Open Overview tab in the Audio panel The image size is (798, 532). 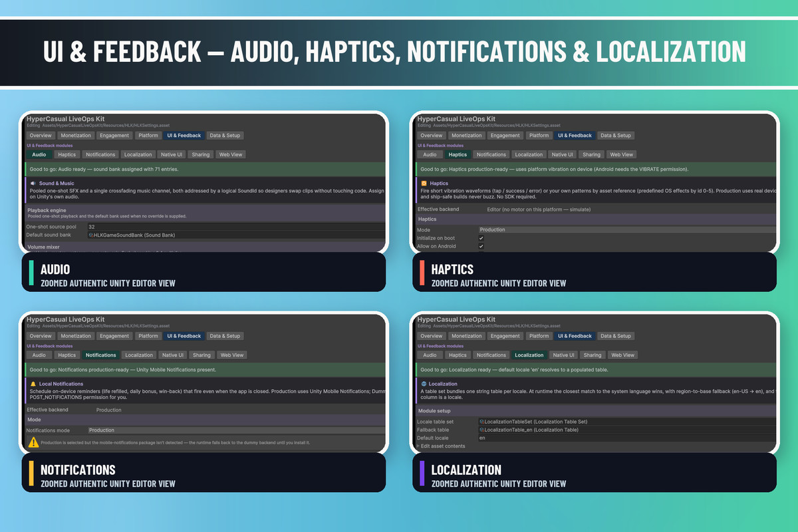pyautogui.click(x=40, y=135)
